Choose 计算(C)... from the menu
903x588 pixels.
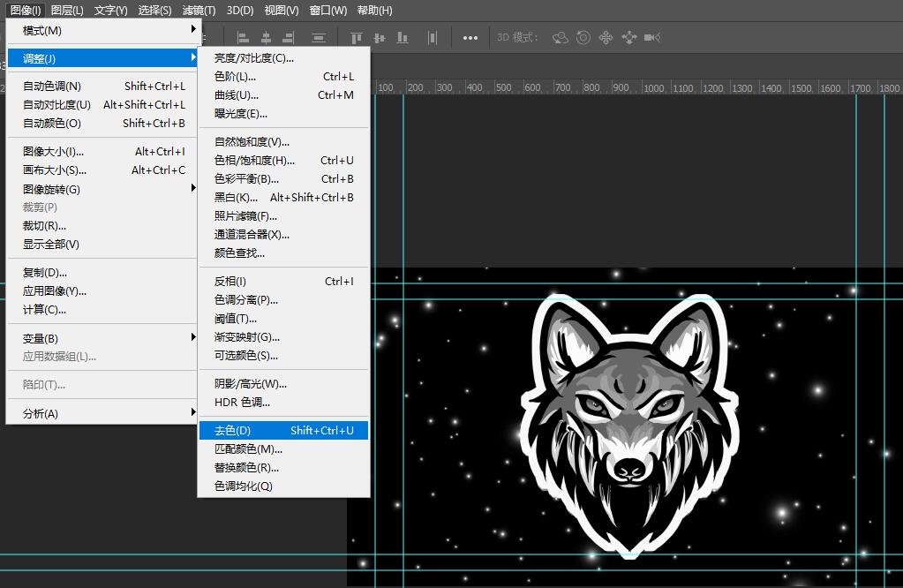(102, 309)
